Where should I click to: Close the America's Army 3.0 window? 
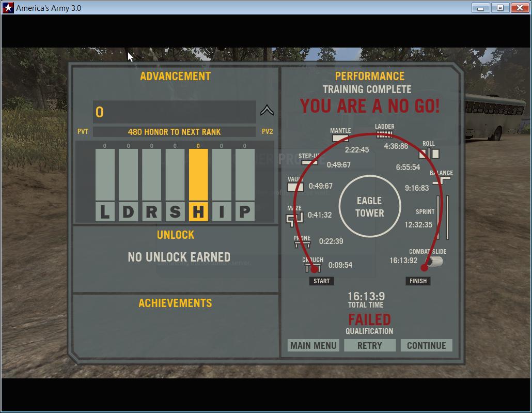point(520,8)
